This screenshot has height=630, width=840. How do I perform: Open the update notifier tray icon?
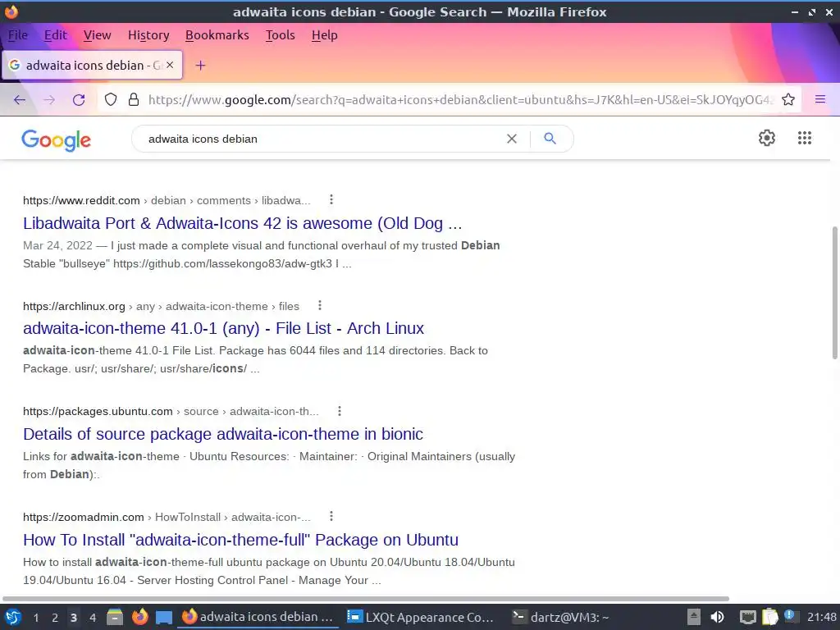click(x=791, y=616)
